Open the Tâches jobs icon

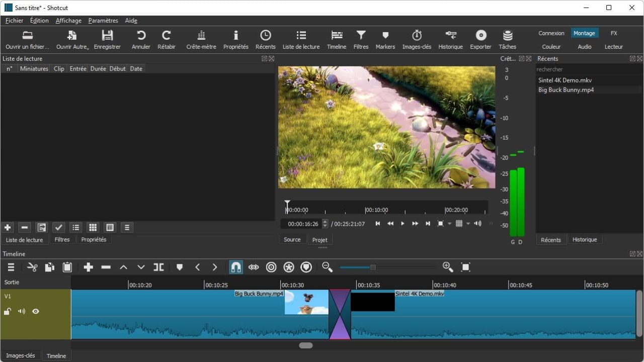click(x=508, y=35)
